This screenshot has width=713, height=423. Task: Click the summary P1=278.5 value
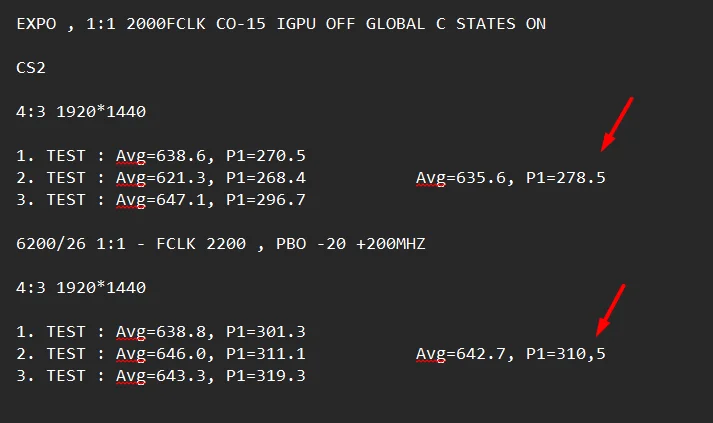click(x=566, y=178)
